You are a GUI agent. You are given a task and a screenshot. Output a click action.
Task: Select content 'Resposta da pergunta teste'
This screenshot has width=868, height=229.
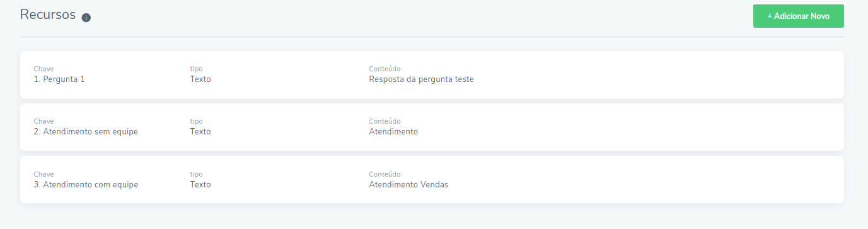[x=421, y=79]
